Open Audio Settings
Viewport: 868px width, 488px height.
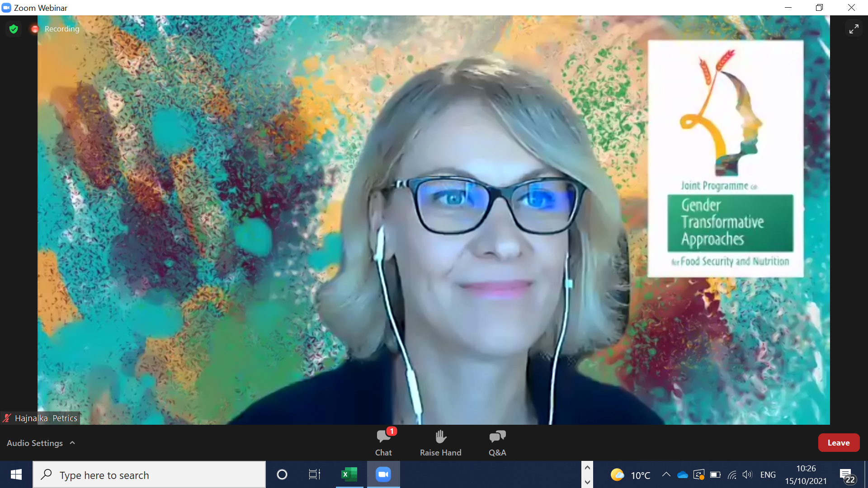(x=35, y=443)
